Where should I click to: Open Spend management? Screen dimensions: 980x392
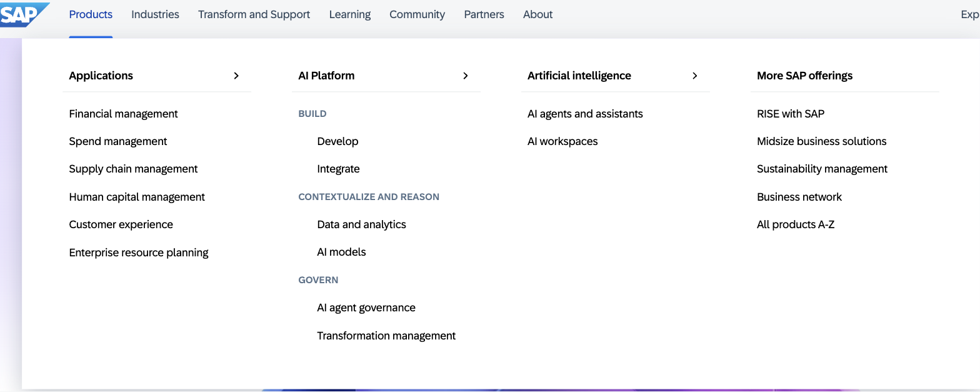[118, 141]
